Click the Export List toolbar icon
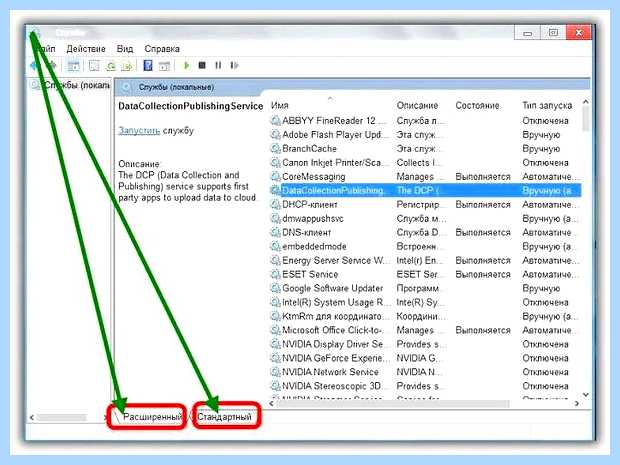The height and width of the screenshot is (465, 620). click(127, 66)
